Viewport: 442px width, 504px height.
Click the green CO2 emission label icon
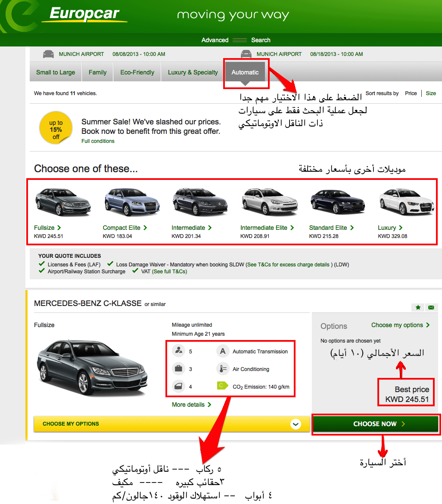pyautogui.click(x=223, y=385)
